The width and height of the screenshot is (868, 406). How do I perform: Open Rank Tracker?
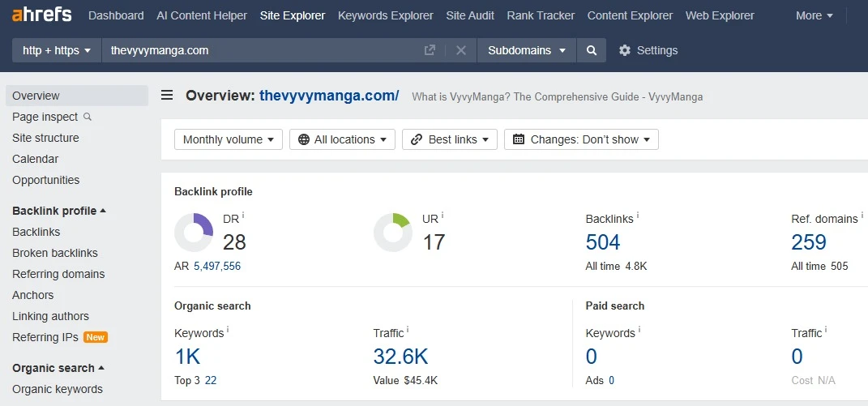click(x=541, y=15)
